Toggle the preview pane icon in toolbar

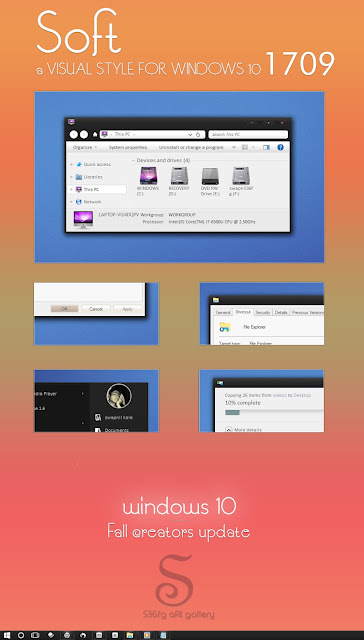click(266, 147)
